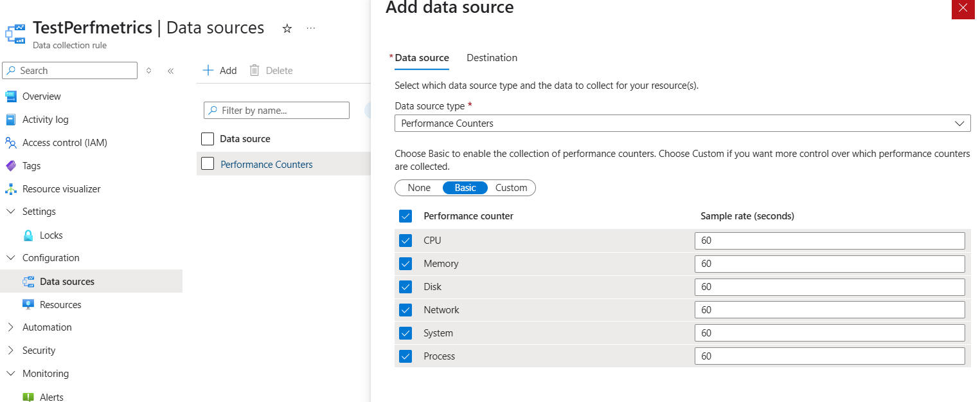Image resolution: width=980 pixels, height=402 pixels.
Task: Collapse the Configuration section
Action: 10,258
